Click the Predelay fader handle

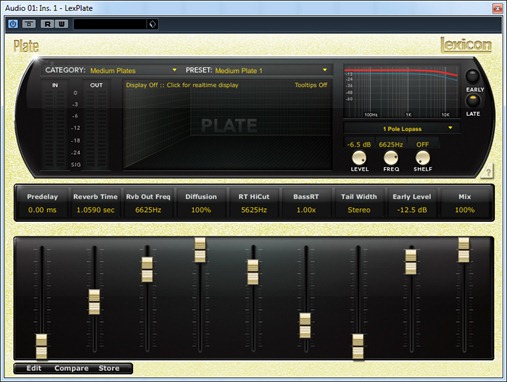click(41, 347)
